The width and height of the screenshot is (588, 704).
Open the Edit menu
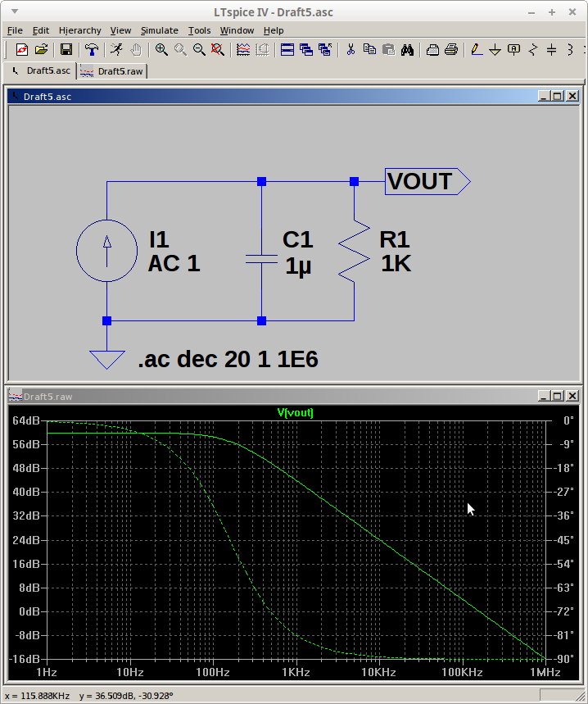41,30
